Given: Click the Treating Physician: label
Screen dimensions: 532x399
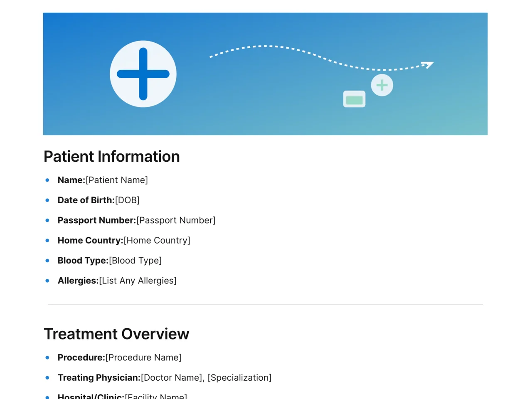Looking at the screenshot, I should 99,377.
